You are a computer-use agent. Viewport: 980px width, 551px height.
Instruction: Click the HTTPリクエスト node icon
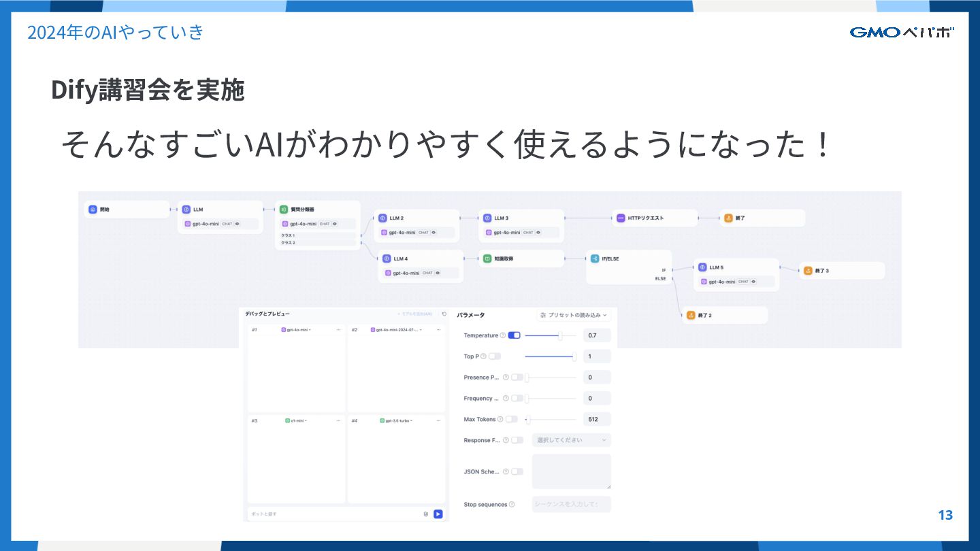pyautogui.click(x=621, y=218)
